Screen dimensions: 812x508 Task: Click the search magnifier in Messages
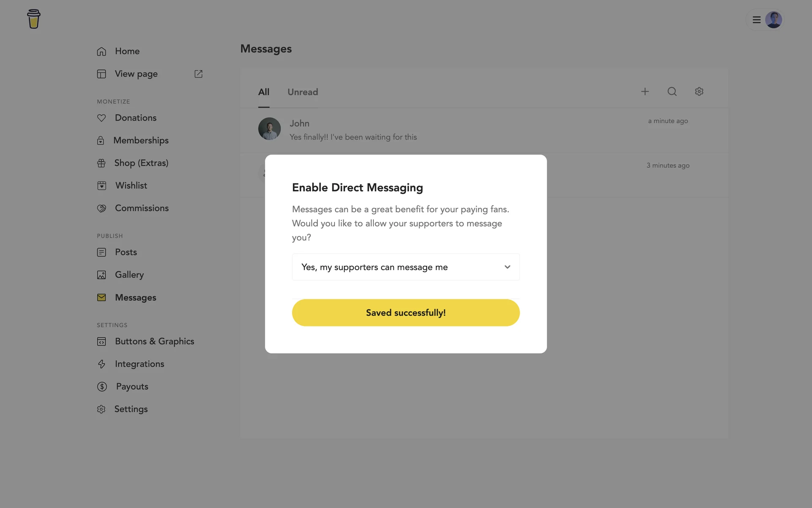(x=672, y=91)
